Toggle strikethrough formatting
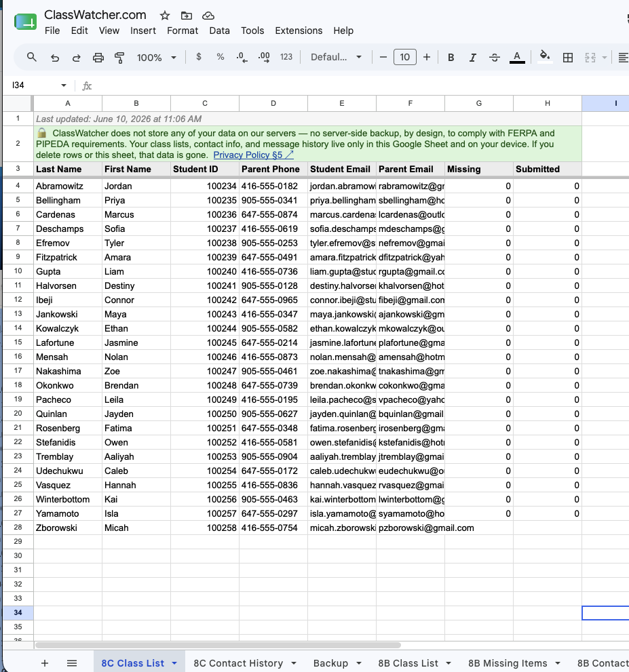The image size is (629, 672). coord(495,58)
